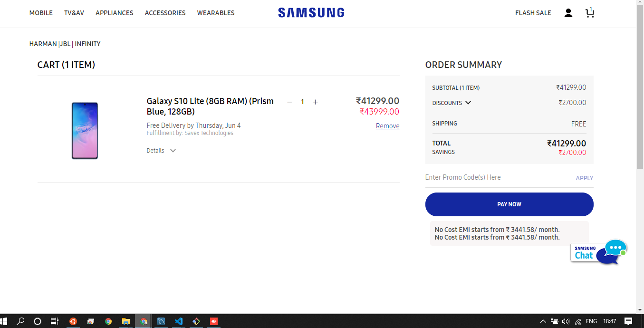Select the struck-through price ₹43999.00
The image size is (644, 328).
379,112
